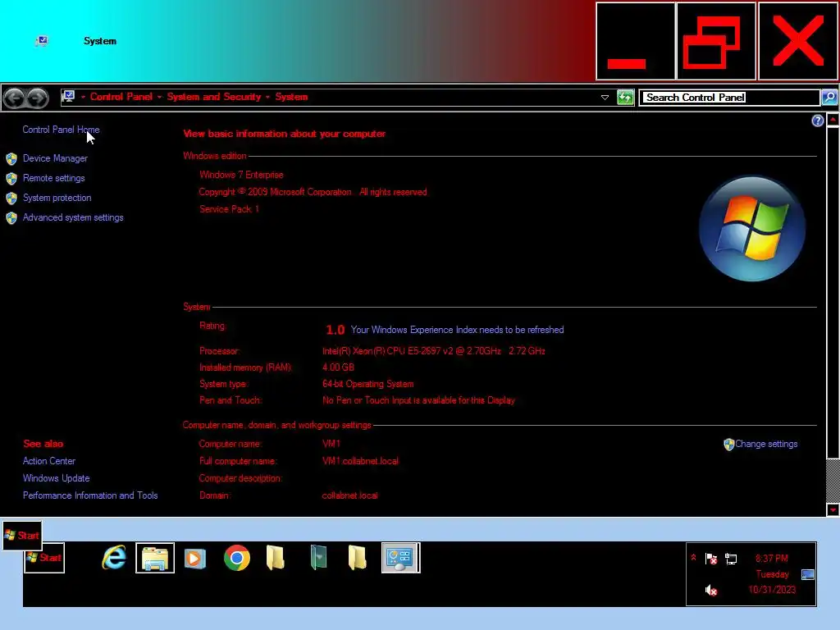Expand arrow after System and Security breadcrumb
This screenshot has height=630, width=840.
point(268,98)
